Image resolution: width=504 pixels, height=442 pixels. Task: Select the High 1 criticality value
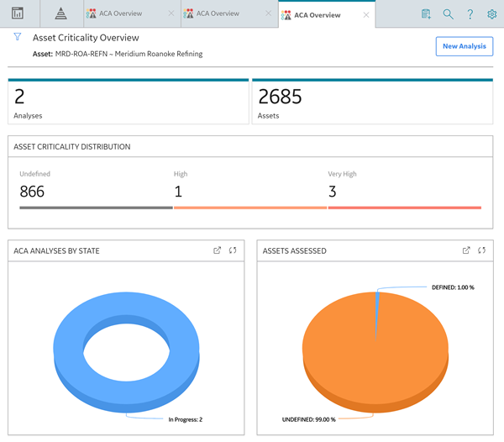[178, 192]
